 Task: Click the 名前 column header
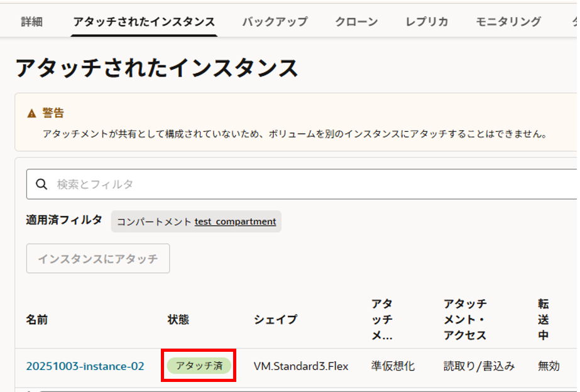click(x=37, y=320)
